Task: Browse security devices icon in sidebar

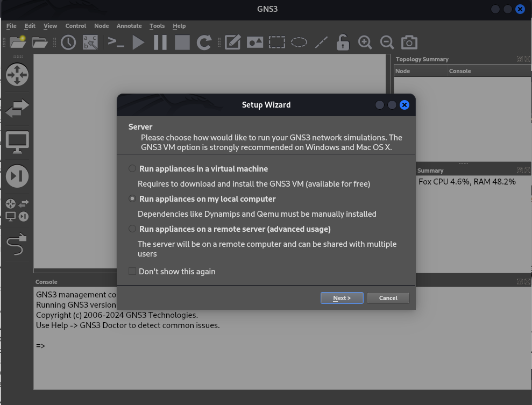Action: (x=17, y=176)
